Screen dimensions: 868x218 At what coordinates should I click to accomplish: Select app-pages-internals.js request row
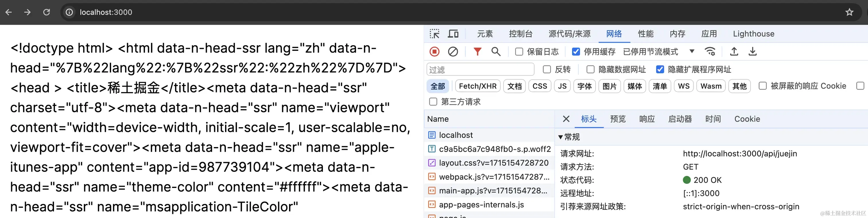tap(489, 205)
